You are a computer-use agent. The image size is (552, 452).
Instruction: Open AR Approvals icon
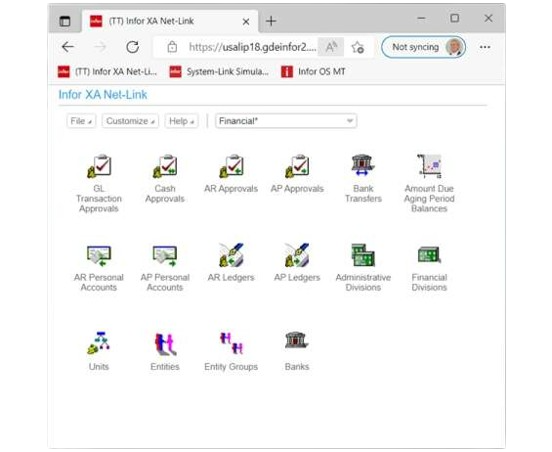click(231, 166)
